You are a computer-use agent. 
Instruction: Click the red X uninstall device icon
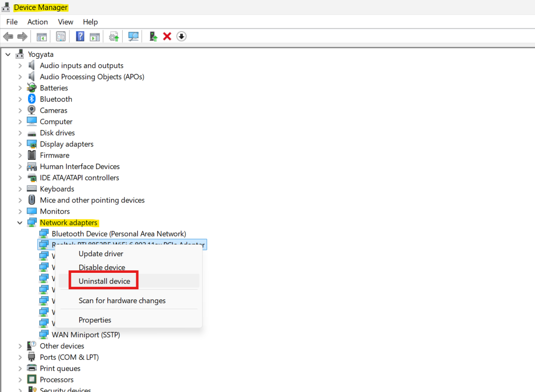click(x=167, y=36)
